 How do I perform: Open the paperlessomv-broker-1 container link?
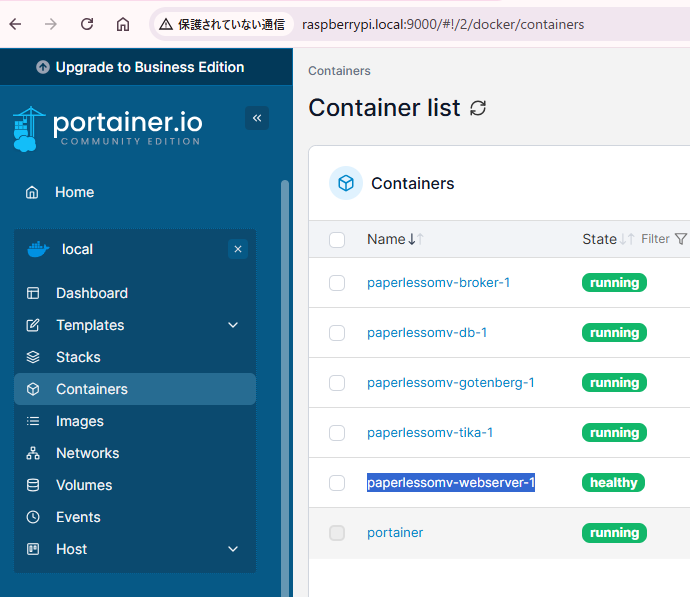click(438, 282)
